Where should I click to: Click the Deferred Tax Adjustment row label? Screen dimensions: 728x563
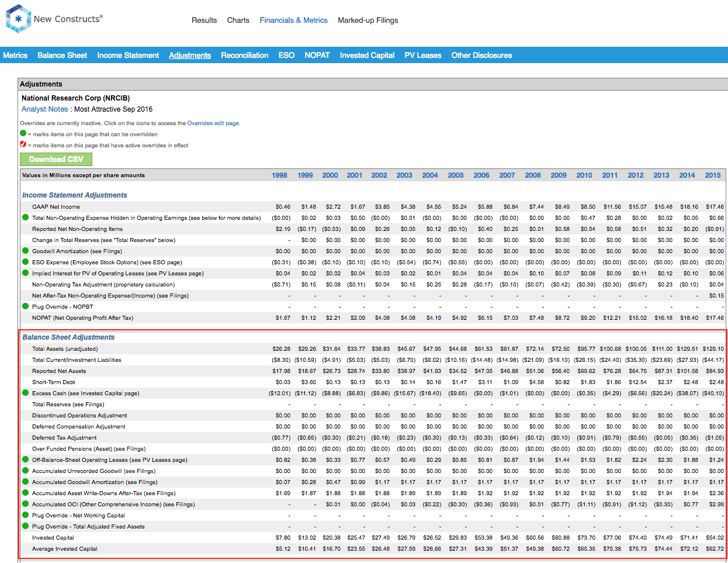(64, 437)
